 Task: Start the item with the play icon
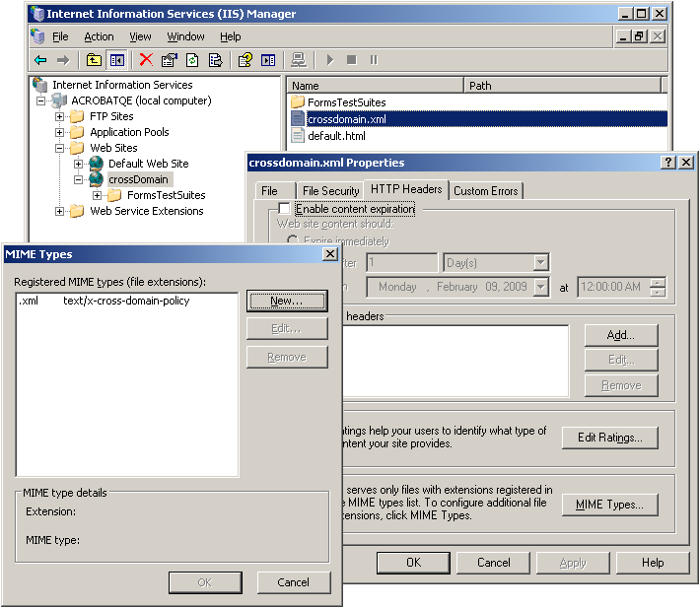pyautogui.click(x=330, y=60)
